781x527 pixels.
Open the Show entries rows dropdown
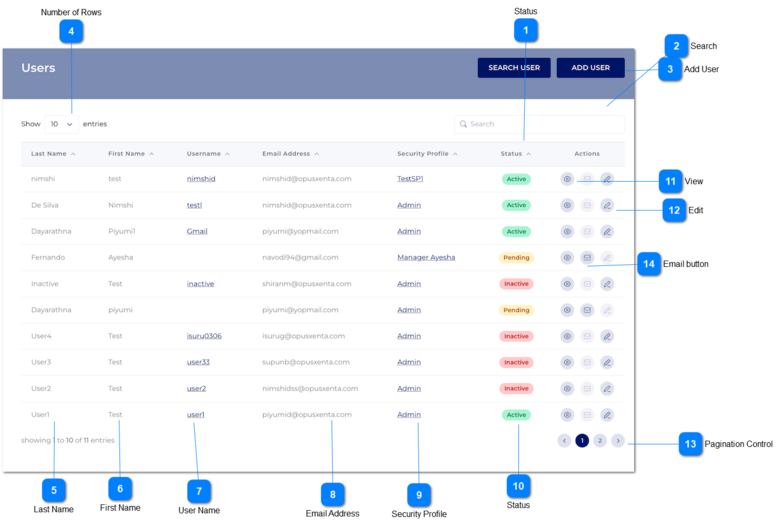62,124
